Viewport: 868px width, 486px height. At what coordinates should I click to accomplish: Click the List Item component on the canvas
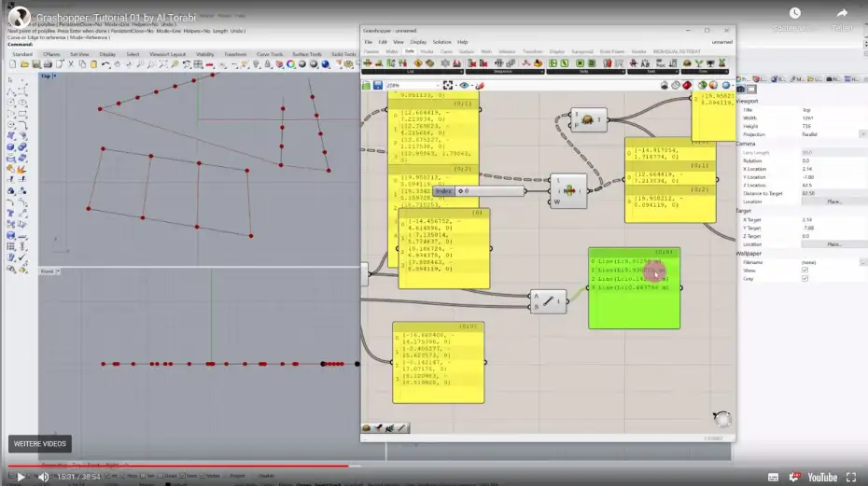click(x=568, y=191)
